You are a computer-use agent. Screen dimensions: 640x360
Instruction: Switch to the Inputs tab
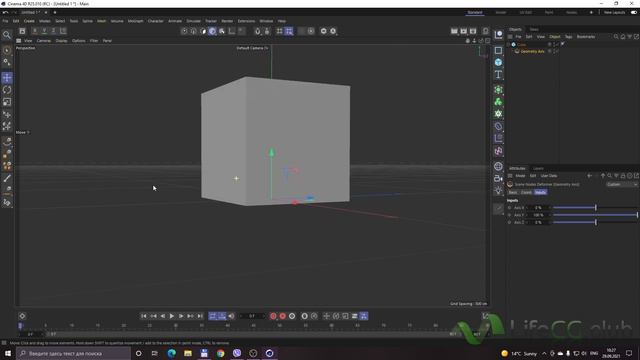(540, 192)
